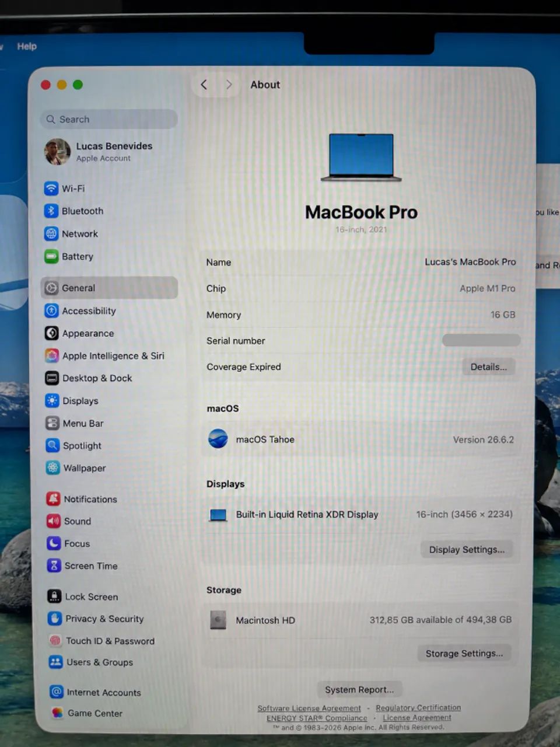Click the Apple Account label under name
560x747 pixels.
point(103,158)
